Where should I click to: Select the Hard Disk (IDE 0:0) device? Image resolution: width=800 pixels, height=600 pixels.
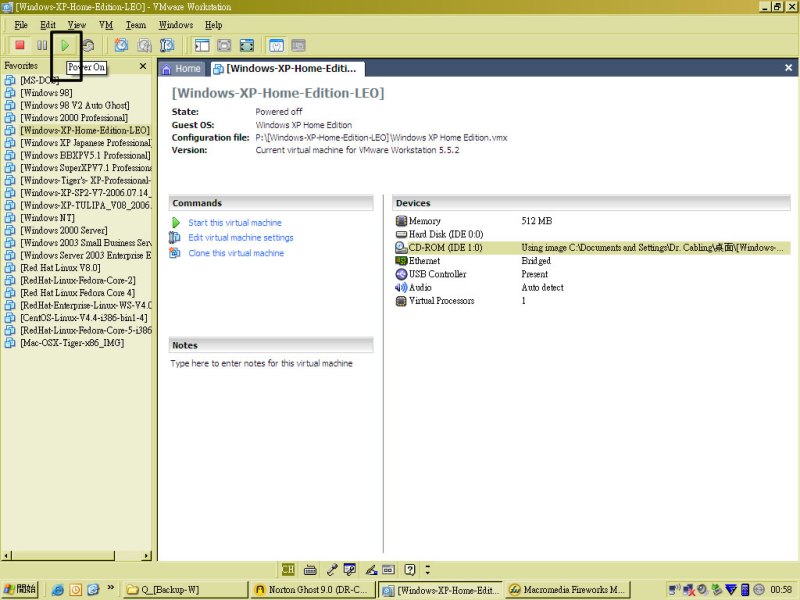592,234
